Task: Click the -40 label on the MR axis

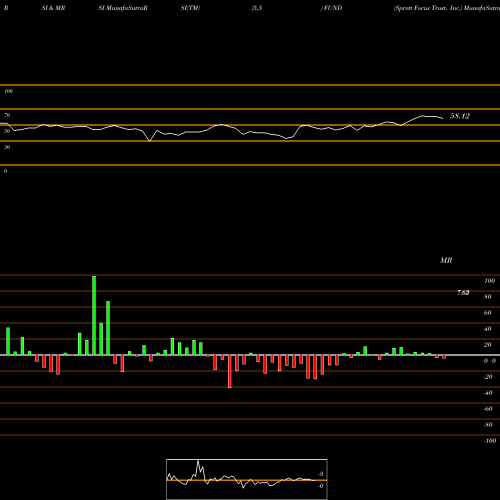Action: pos(488,393)
